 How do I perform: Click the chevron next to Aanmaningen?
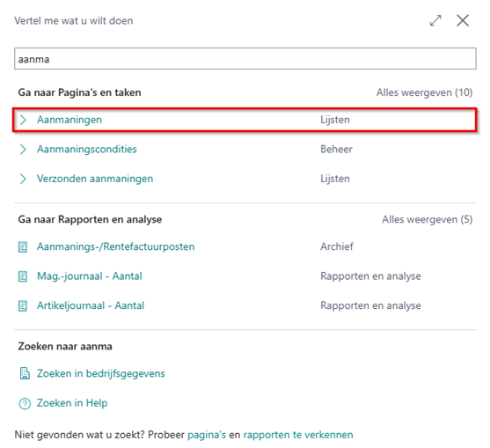[x=23, y=120]
